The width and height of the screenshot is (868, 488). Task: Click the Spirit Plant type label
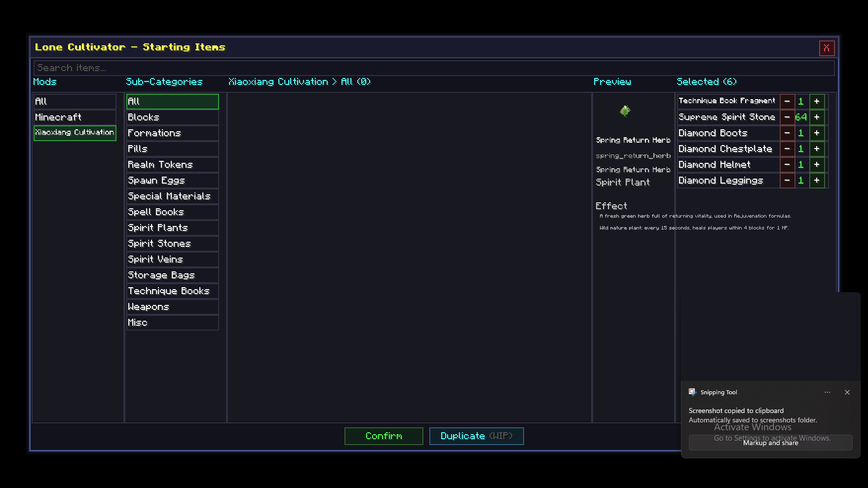click(623, 183)
